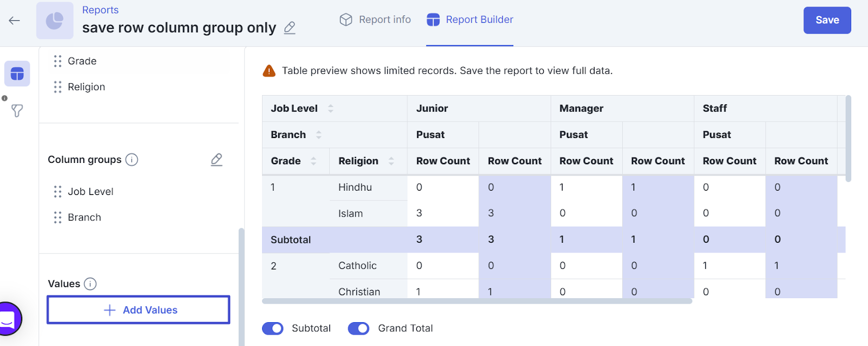This screenshot has height=346, width=868.
Task: Click the drag handle beside Job Level
Action: click(58, 192)
